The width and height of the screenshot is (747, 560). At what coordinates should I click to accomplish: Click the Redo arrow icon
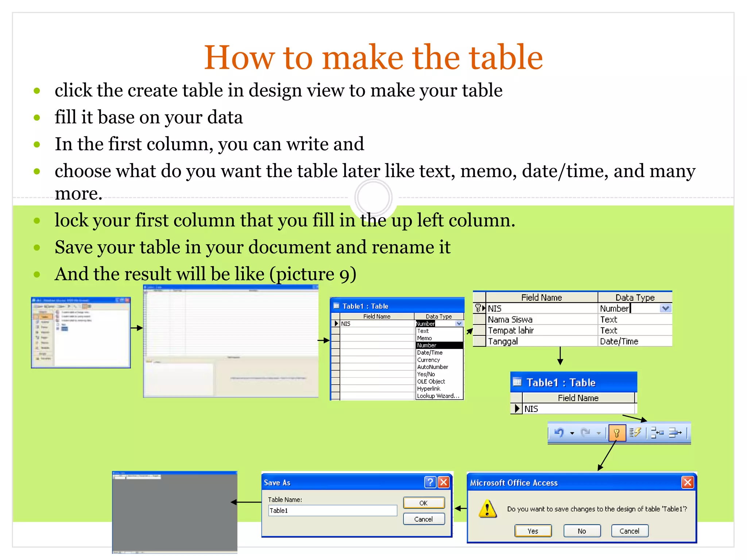(x=586, y=433)
